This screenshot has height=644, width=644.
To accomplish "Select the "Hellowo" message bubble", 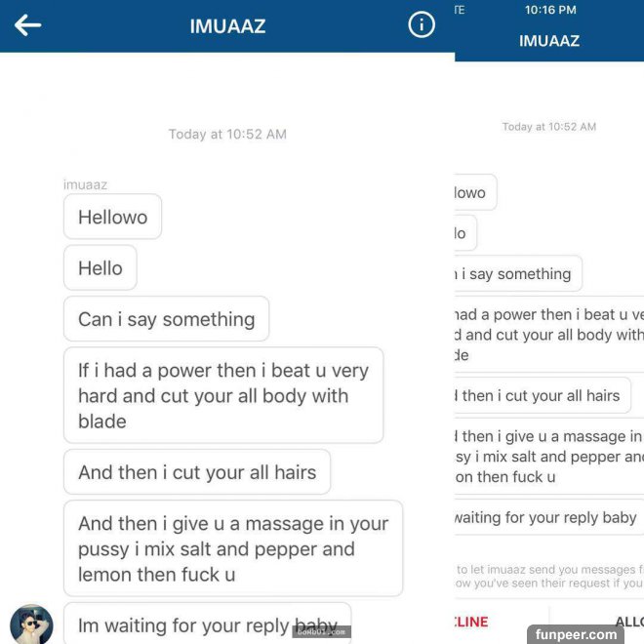I will tap(112, 217).
